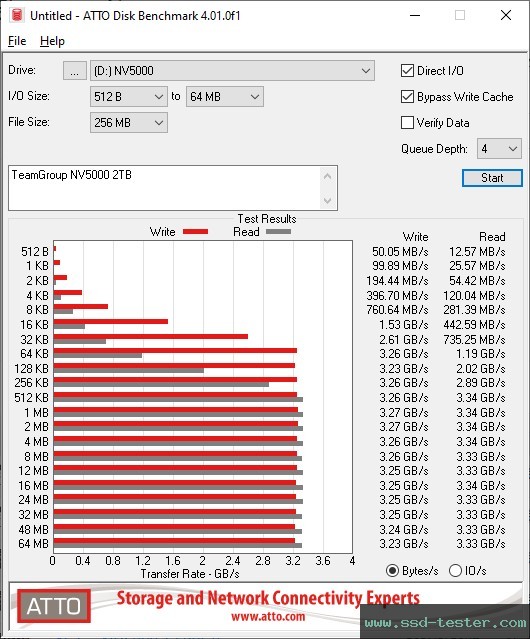530x639 pixels.
Task: Click the ATTO disk icon in title bar
Action: point(17,15)
